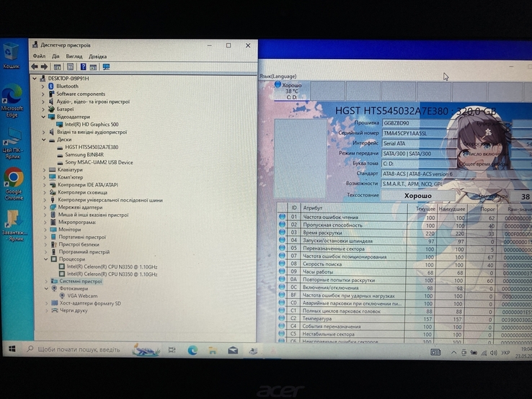Expand the Мережеві адаптери category
Screen dimensions: 532x399
coord(45,207)
